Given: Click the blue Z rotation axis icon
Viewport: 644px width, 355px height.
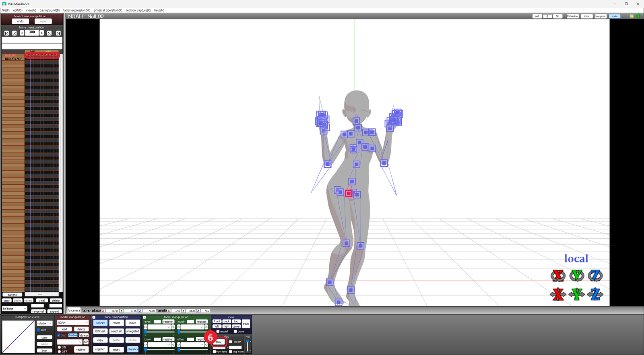Looking at the screenshot, I should [x=595, y=276].
